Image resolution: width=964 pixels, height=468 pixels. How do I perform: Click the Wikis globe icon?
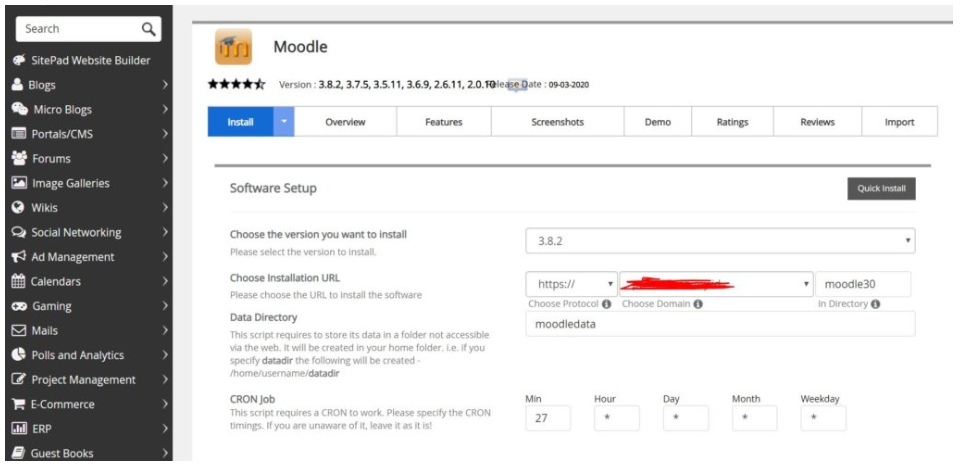click(18, 208)
